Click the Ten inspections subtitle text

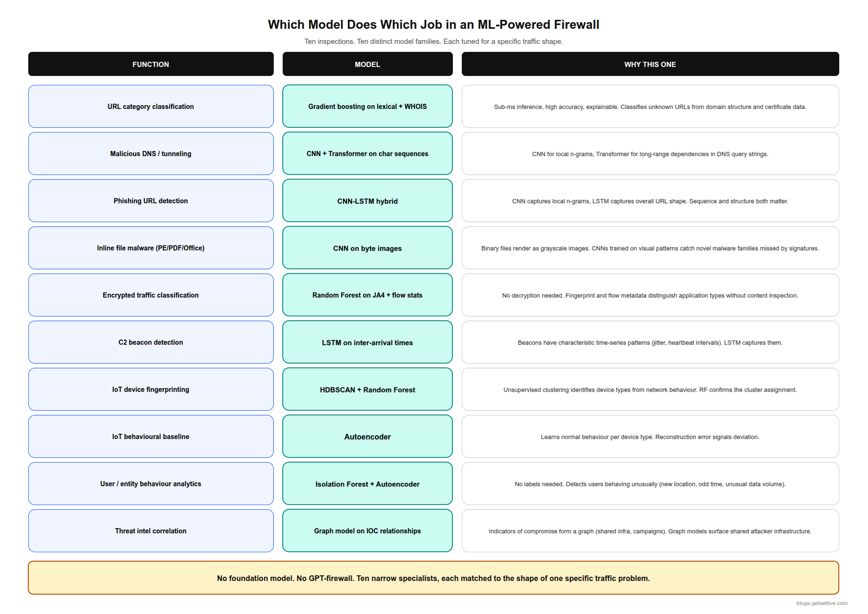coord(434,42)
